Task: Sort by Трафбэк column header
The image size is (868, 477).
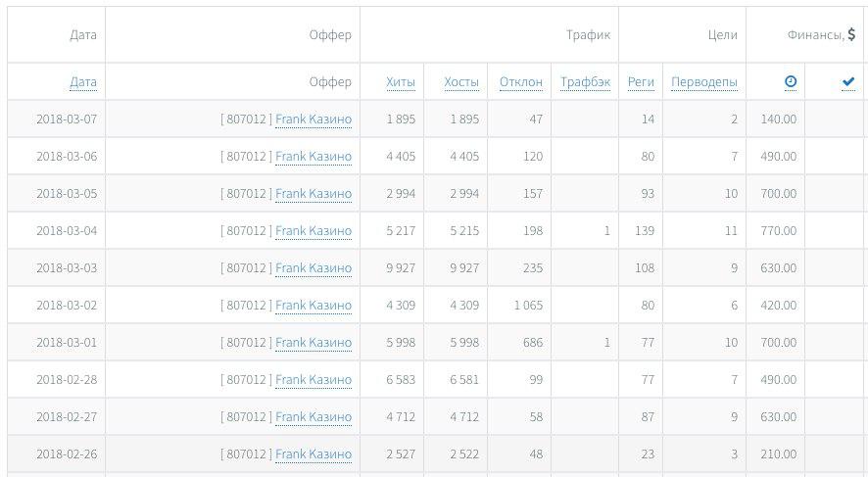Action: (585, 82)
